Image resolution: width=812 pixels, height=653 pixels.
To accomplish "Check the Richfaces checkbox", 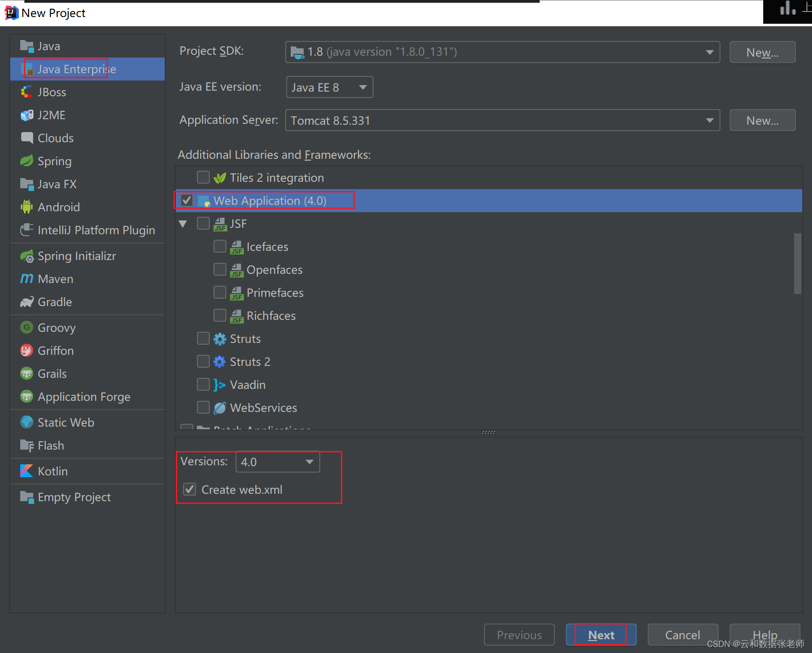I will 220,315.
